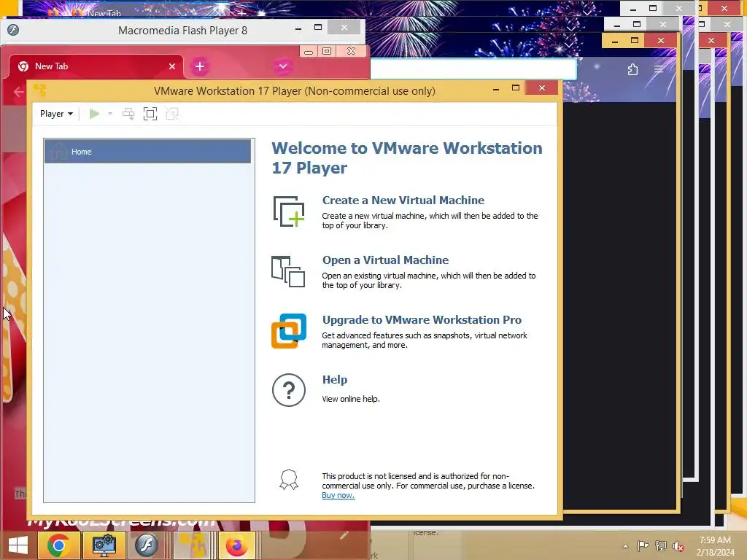Viewport: 747px width, 560px height.
Task: Open the VMware Player taskbar icon
Action: (193, 545)
